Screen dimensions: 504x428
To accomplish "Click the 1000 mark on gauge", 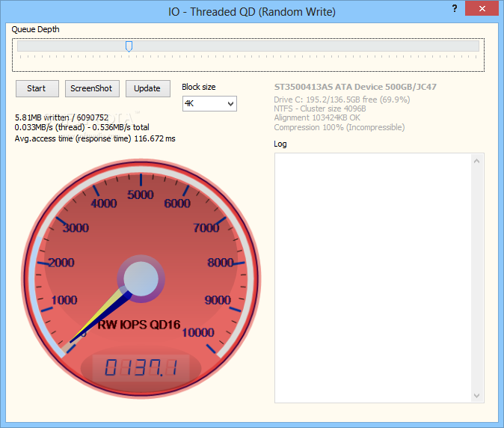I will [64, 300].
